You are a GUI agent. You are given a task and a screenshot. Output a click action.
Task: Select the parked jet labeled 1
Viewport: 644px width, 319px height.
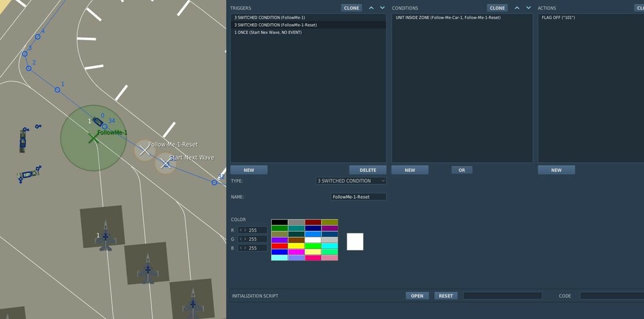[x=105, y=236]
